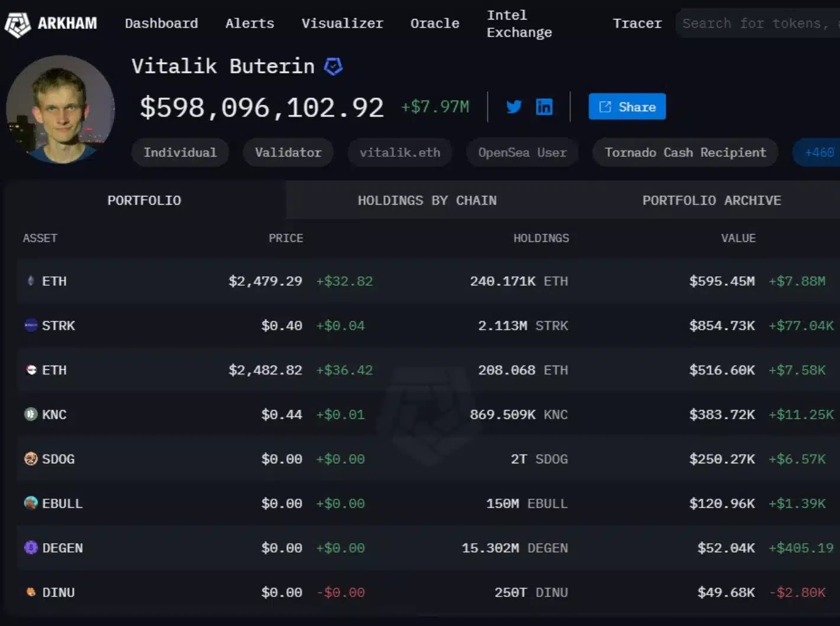
Task: Click the SDOG asset name
Action: [59, 459]
